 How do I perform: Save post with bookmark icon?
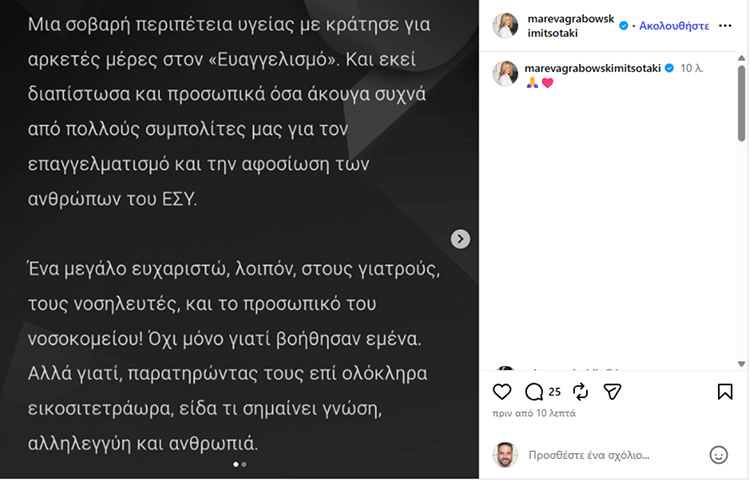725,391
